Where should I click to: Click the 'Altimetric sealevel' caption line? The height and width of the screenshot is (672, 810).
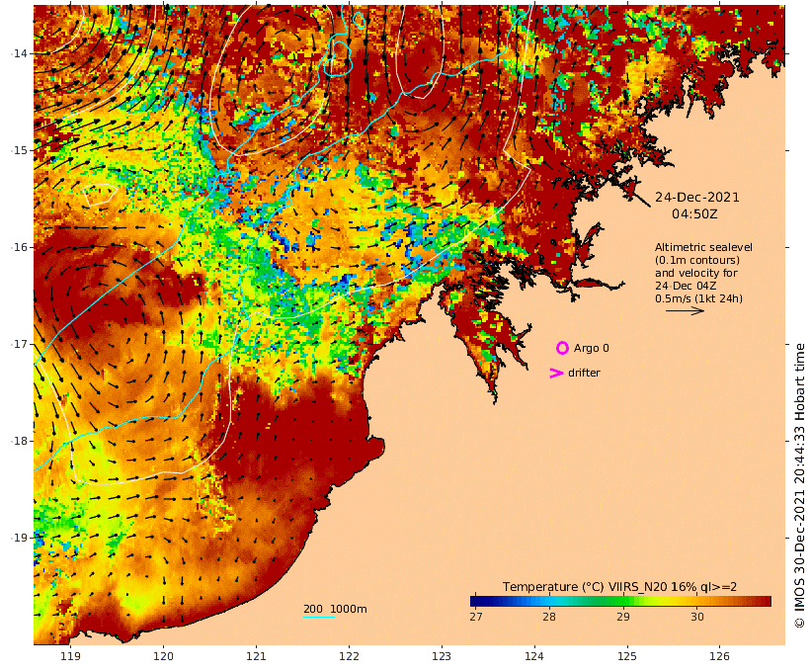pos(703,248)
